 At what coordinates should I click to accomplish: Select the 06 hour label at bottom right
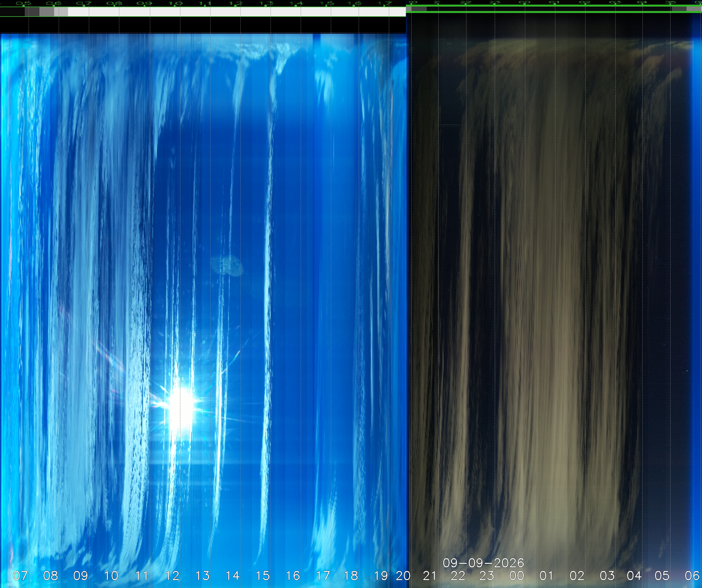(692, 576)
